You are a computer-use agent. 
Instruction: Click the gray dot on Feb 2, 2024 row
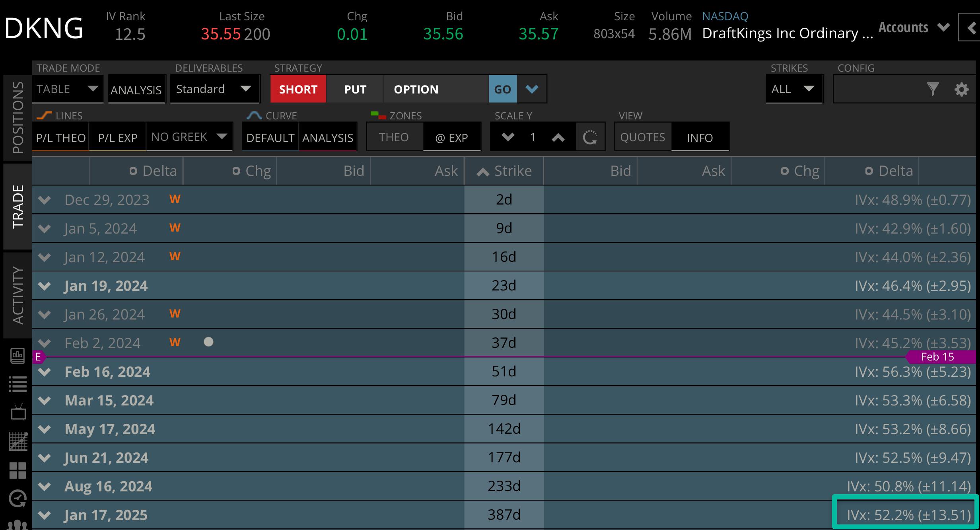[208, 342]
